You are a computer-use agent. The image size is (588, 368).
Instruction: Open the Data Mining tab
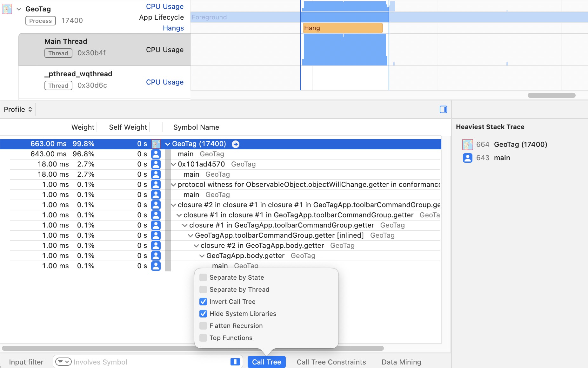coord(401,362)
